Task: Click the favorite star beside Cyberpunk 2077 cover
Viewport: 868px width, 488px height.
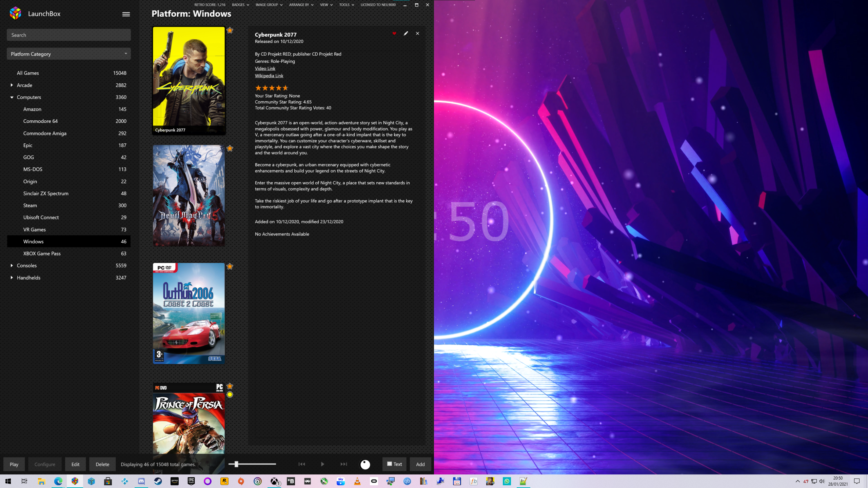Action: [x=230, y=30]
